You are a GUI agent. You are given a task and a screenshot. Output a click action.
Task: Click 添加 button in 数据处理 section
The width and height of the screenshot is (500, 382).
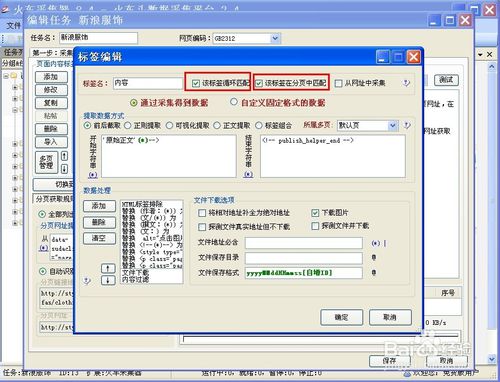(99, 206)
